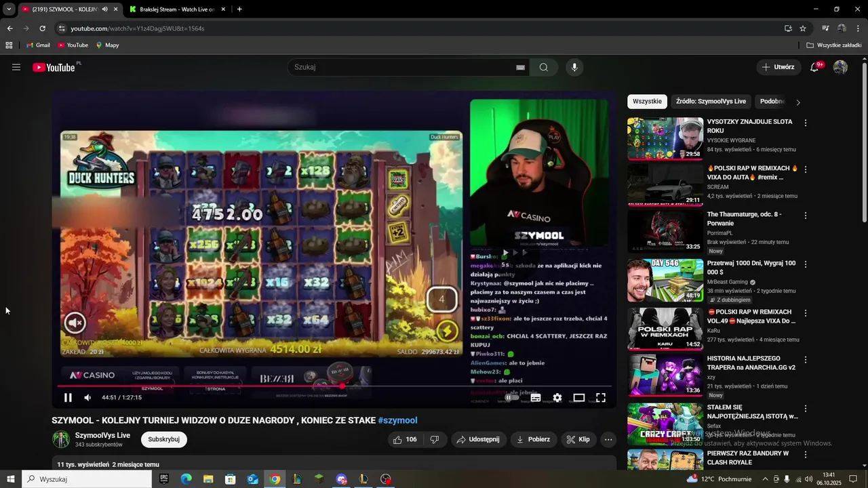Enter full screen mode
The height and width of the screenshot is (488, 868).
601,398
